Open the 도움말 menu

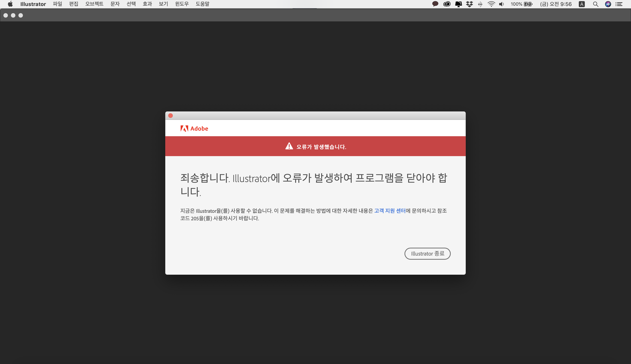[x=202, y=4]
